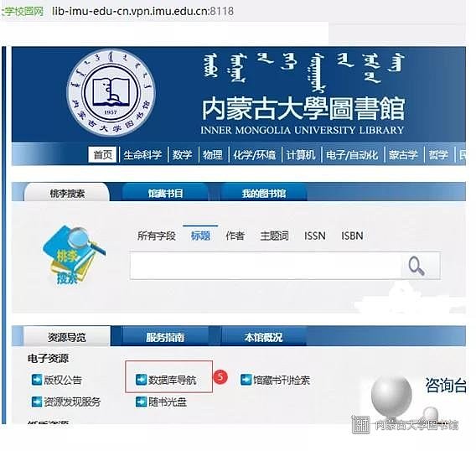Screen dimensions: 476x451
Task: Select the 物理 navigation item
Action: [x=213, y=155]
